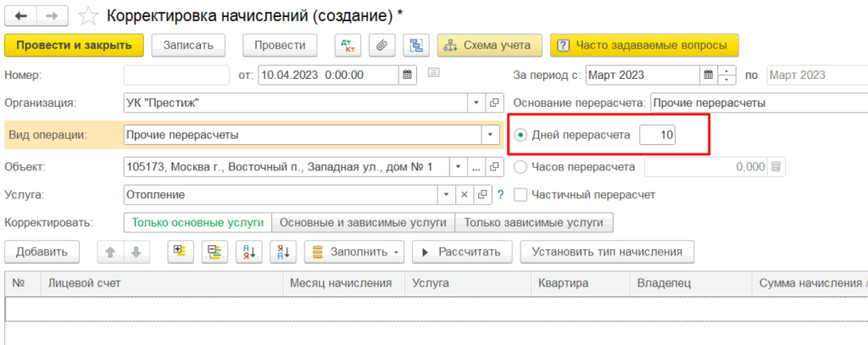Open Схема учета

click(489, 46)
